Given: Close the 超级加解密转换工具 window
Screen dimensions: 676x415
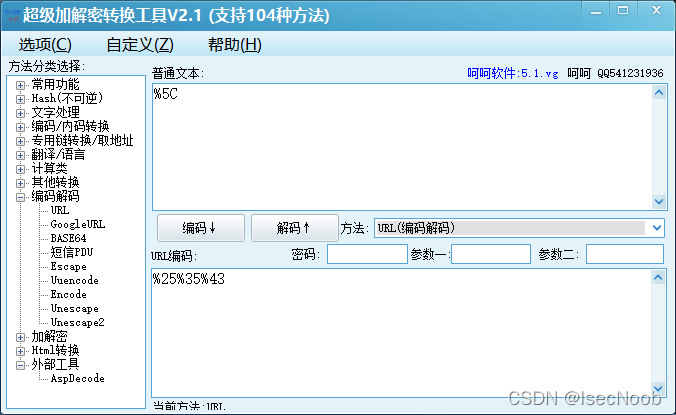Looking at the screenshot, I should click(656, 11).
